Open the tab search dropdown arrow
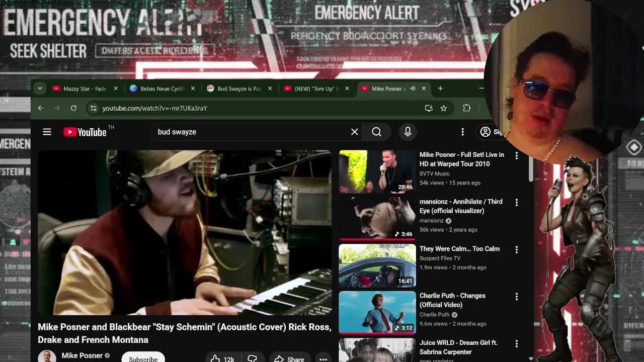Screen dimensions: 644x362 (x=40, y=88)
